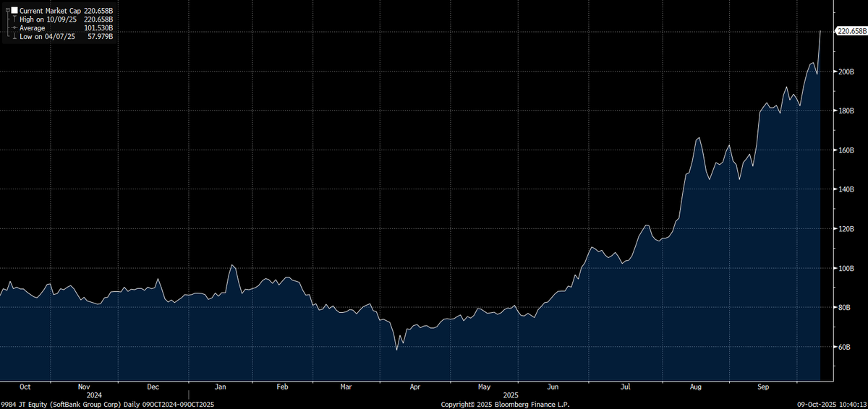Click the Dec x-axis month label
This screenshot has height=409, width=868.
click(154, 387)
